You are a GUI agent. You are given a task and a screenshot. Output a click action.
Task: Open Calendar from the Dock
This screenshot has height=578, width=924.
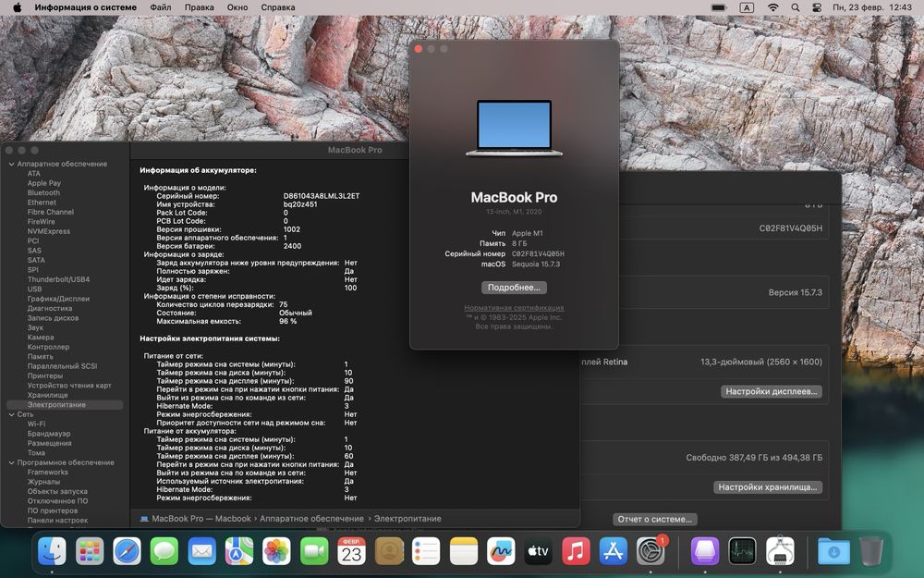point(351,551)
